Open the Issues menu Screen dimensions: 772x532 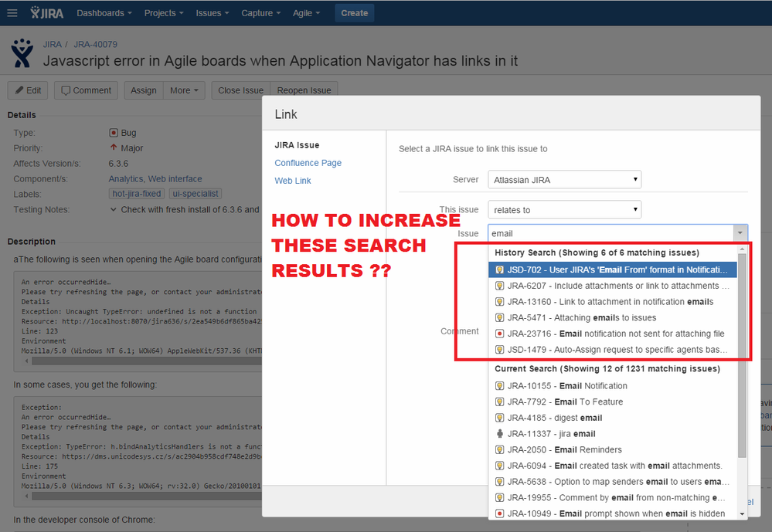tap(213, 13)
